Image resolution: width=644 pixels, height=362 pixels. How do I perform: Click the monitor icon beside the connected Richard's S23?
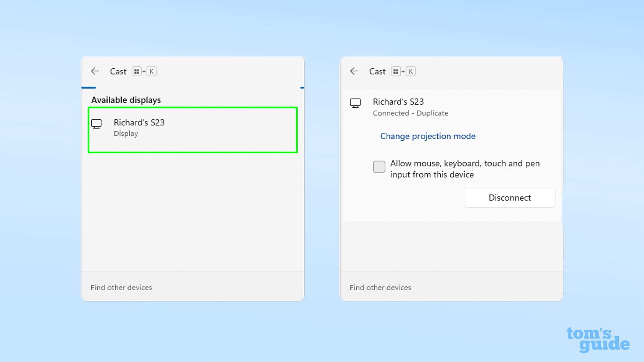pos(356,103)
